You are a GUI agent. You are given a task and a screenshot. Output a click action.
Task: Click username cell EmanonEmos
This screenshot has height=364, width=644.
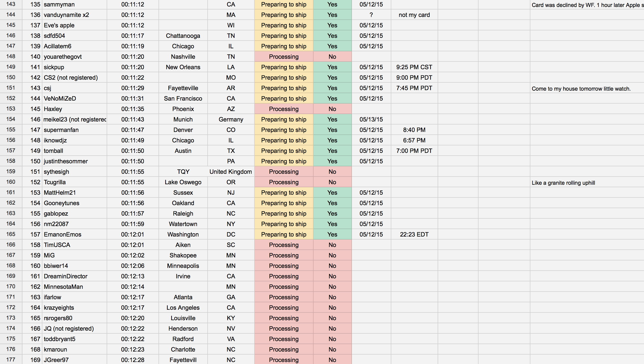tap(75, 235)
